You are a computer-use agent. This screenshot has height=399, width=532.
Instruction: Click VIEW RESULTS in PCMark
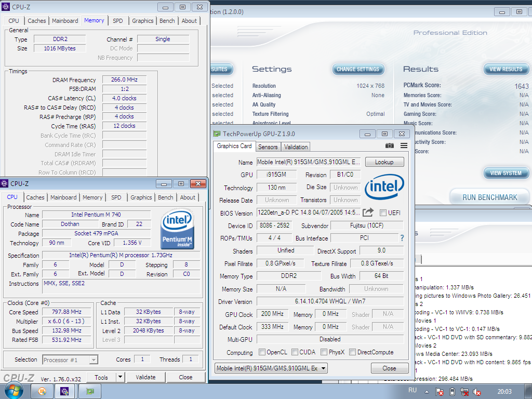coord(506,69)
